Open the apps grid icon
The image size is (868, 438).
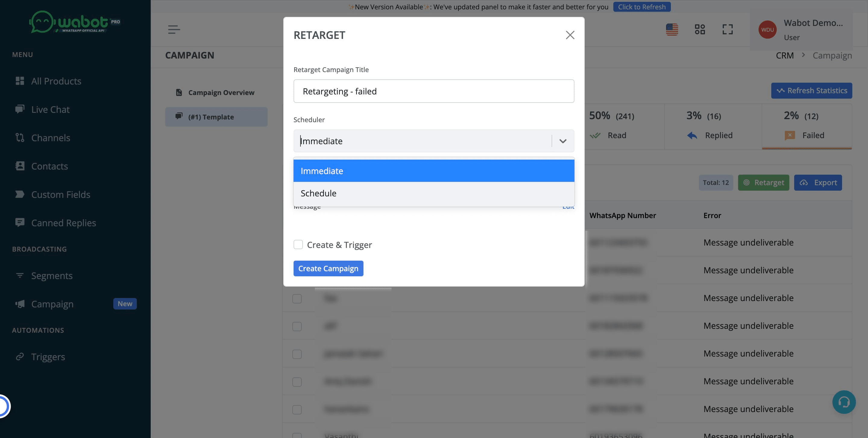pos(700,30)
